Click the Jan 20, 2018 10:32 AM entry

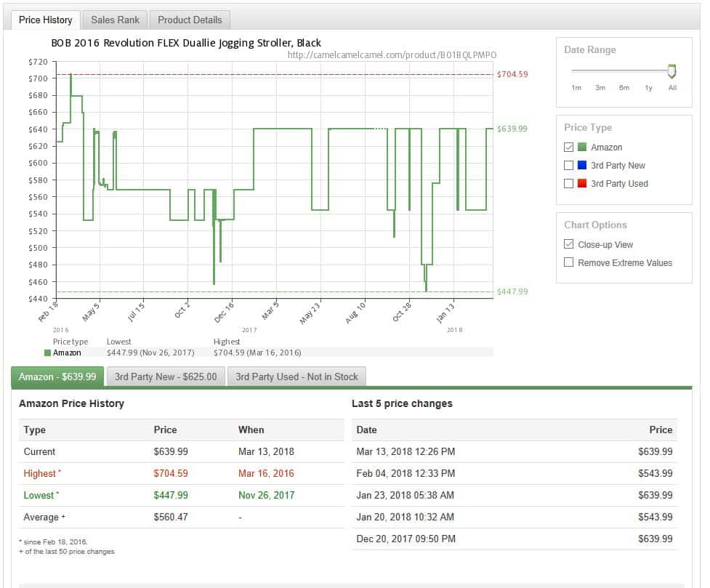[x=406, y=517]
